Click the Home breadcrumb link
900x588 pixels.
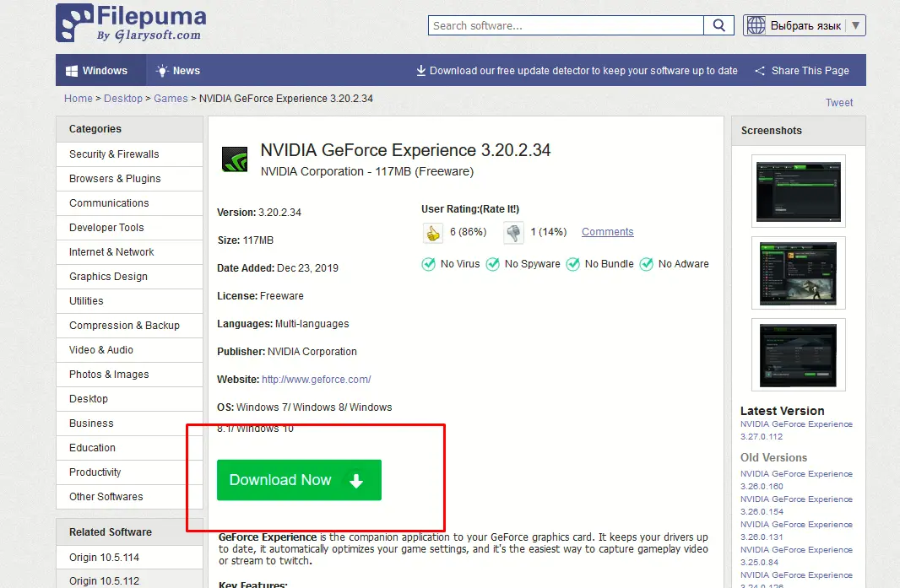coord(78,99)
